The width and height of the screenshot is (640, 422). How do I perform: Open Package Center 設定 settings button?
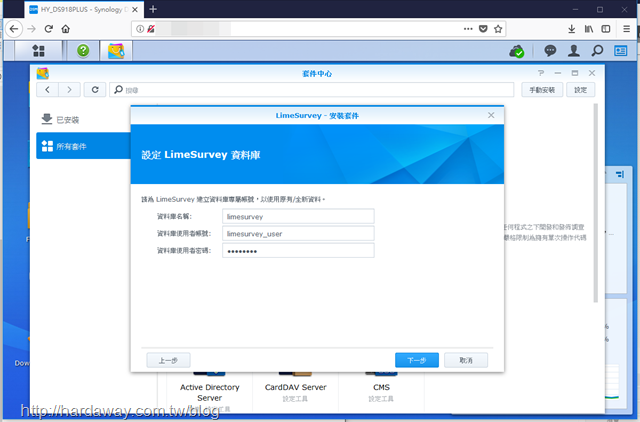(x=580, y=90)
